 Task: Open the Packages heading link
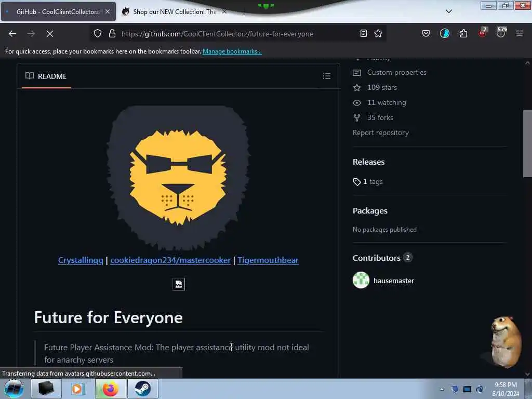click(370, 211)
